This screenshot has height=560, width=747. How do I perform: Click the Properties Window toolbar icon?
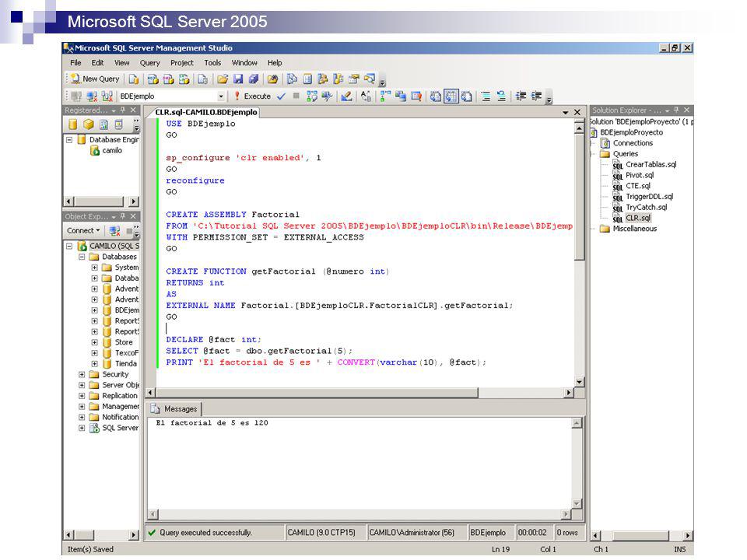click(x=353, y=79)
